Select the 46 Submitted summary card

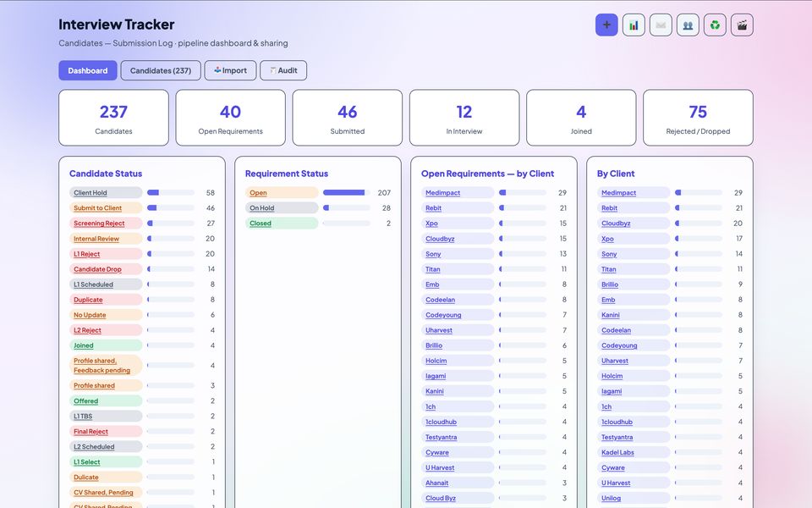point(347,118)
